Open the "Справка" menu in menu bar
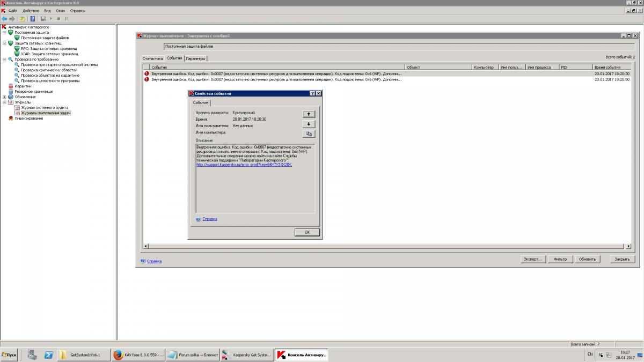Screen dimensions: 644x362 pos(77,11)
